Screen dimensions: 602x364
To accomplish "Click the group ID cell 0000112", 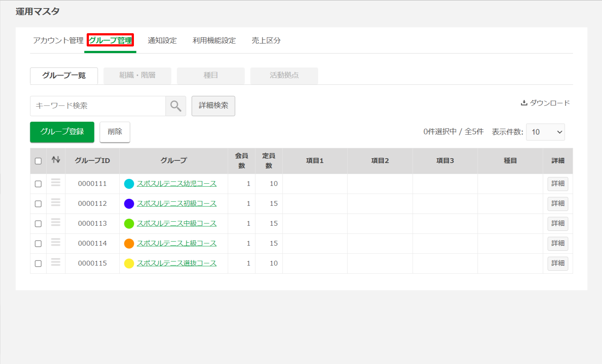I will coord(92,204).
